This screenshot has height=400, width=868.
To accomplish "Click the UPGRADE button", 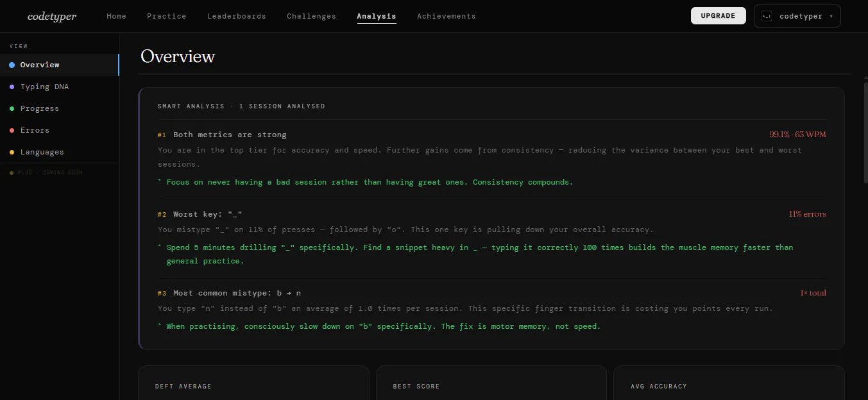I will click(718, 16).
